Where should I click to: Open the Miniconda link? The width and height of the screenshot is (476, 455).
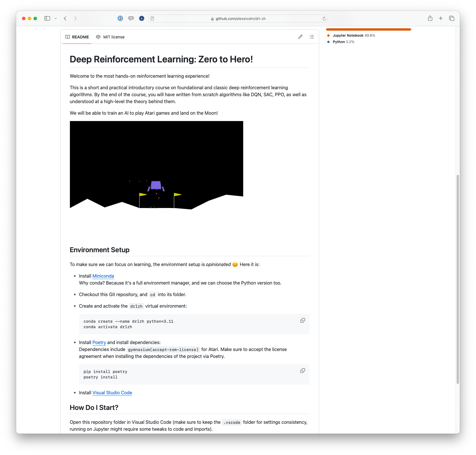(103, 276)
